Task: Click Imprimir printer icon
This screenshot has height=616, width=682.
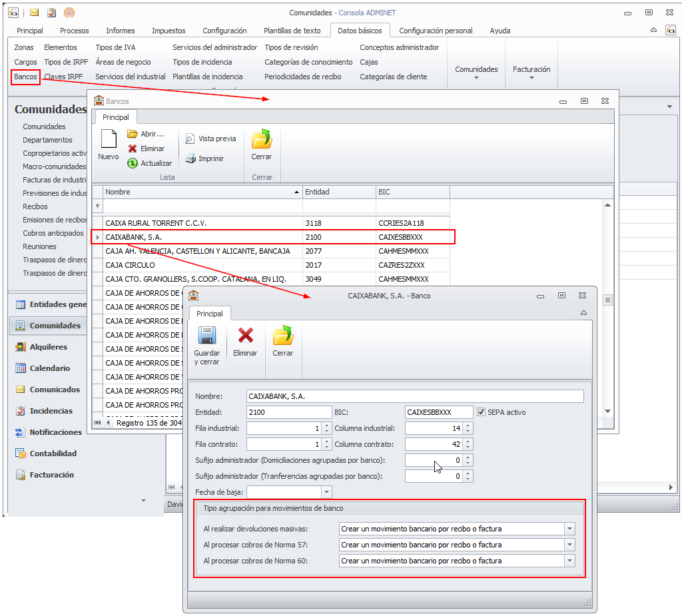Action: click(191, 158)
